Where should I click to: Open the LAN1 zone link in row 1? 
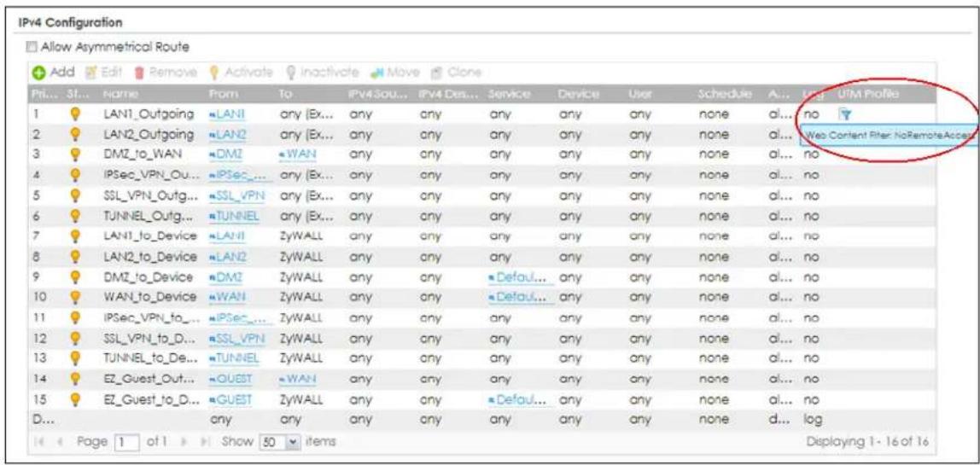(228, 114)
